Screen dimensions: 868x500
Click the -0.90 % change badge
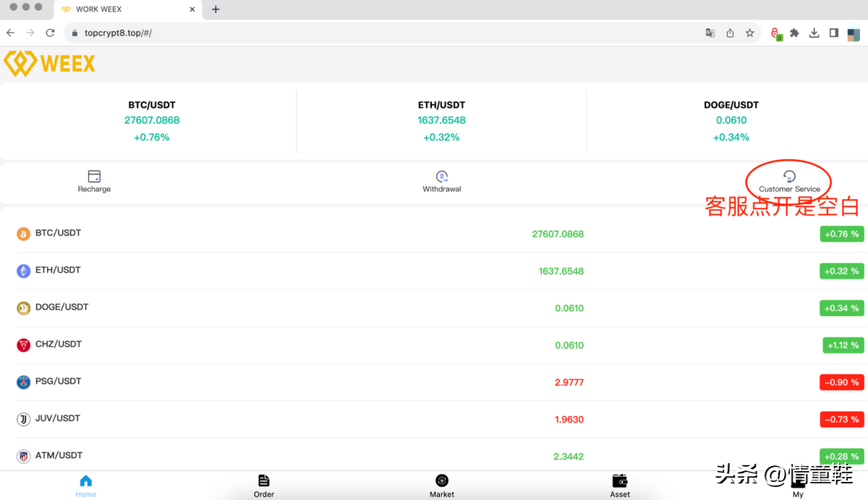(842, 382)
